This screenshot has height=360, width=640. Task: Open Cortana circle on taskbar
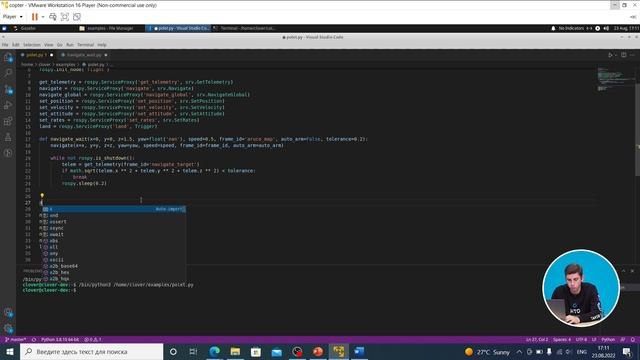point(173,351)
